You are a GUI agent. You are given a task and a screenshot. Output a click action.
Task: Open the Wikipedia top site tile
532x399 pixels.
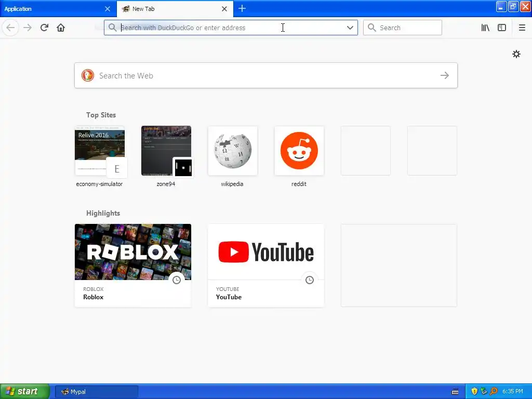point(232,151)
